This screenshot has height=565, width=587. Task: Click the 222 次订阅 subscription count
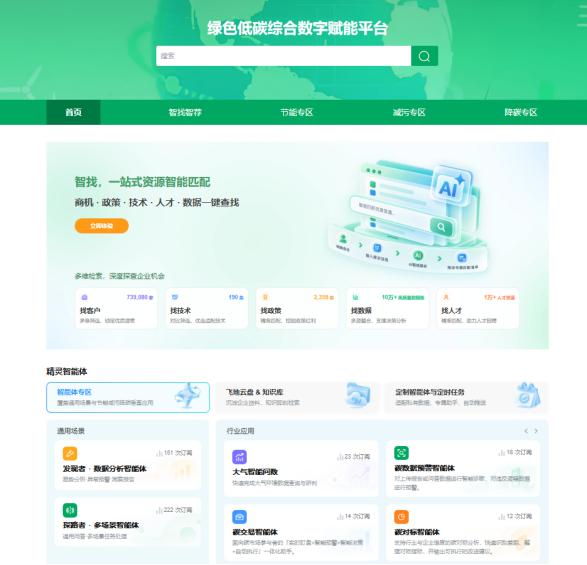click(x=174, y=510)
